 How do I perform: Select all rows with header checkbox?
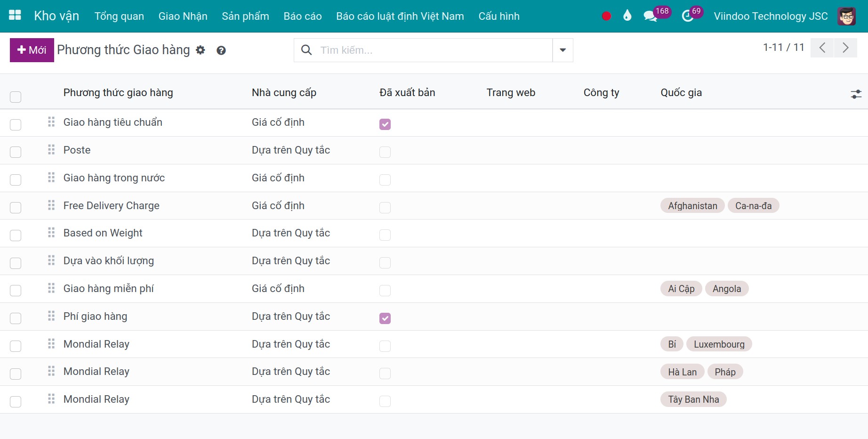click(x=16, y=97)
